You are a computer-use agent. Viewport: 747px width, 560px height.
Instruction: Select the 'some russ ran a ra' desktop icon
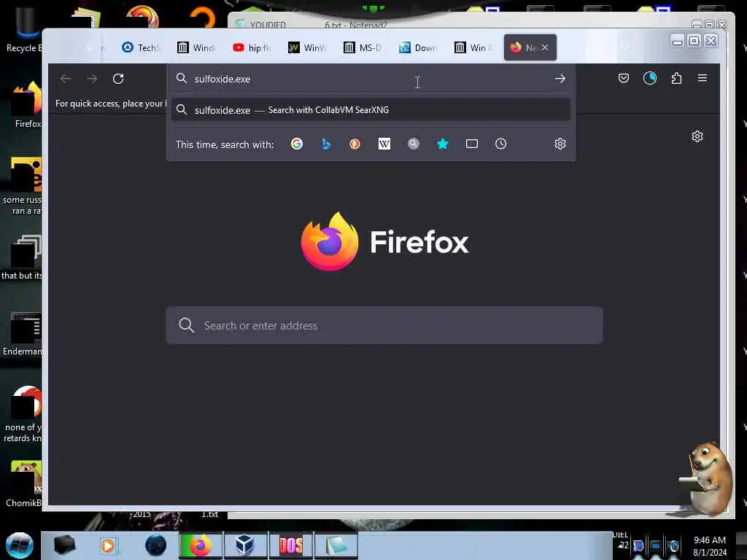23,186
